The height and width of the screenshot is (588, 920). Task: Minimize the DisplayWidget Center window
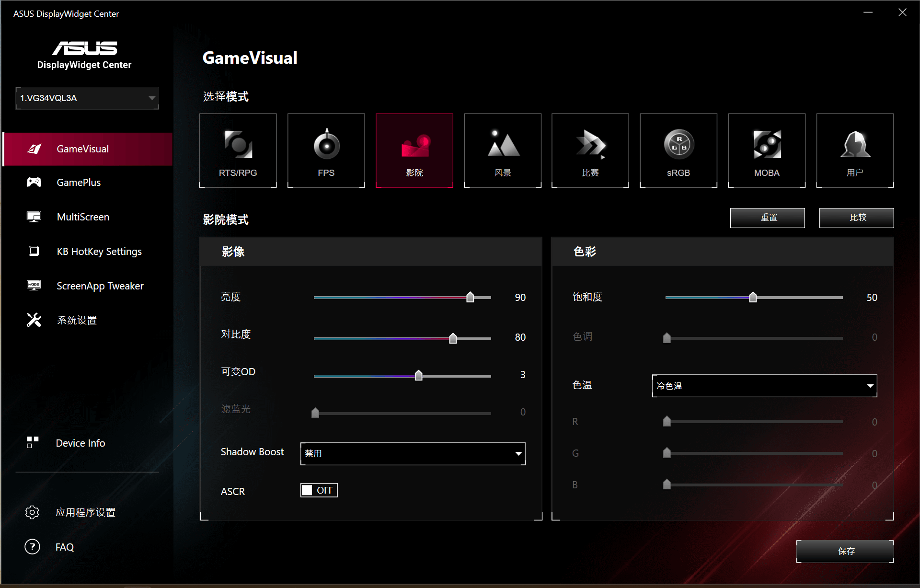(868, 12)
